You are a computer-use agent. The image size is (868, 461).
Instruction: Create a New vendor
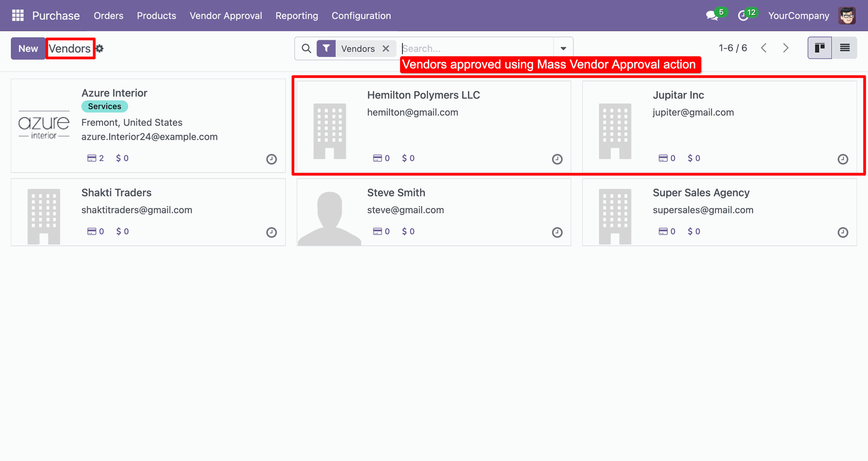[28, 48]
